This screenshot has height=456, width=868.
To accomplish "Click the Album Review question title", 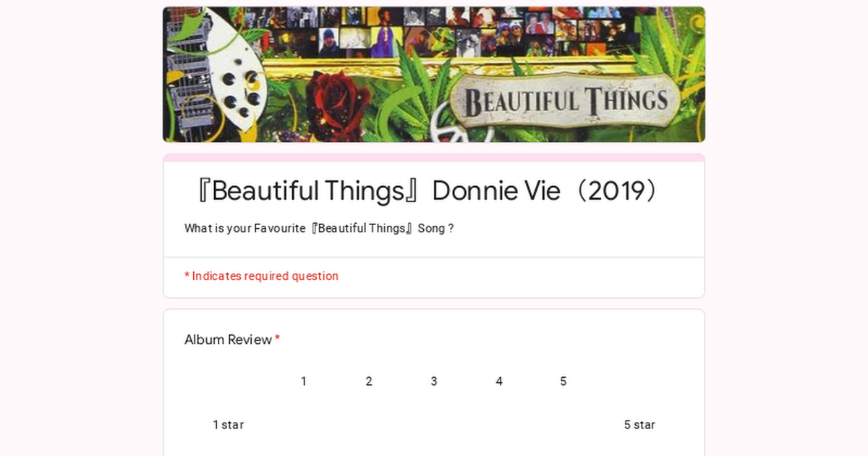I will point(228,339).
